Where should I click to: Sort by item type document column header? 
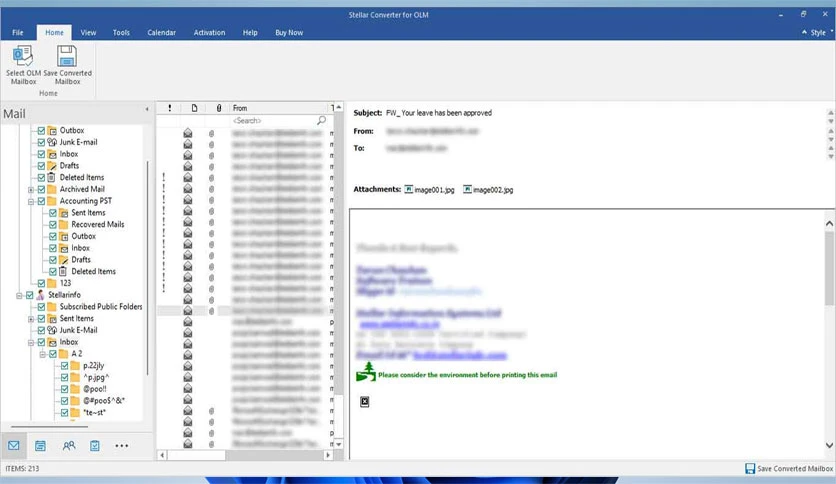(x=194, y=108)
